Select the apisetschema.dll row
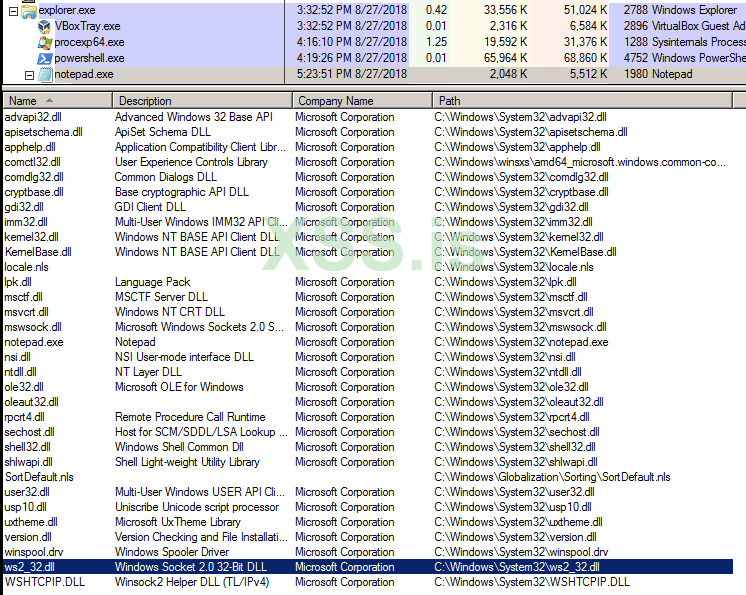Image resolution: width=746 pixels, height=595 pixels. 368,132
